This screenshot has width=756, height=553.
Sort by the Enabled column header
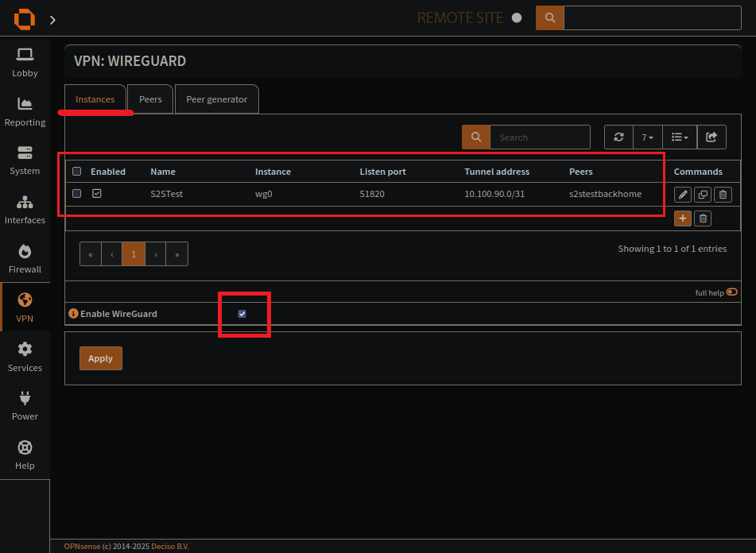pyautogui.click(x=108, y=172)
